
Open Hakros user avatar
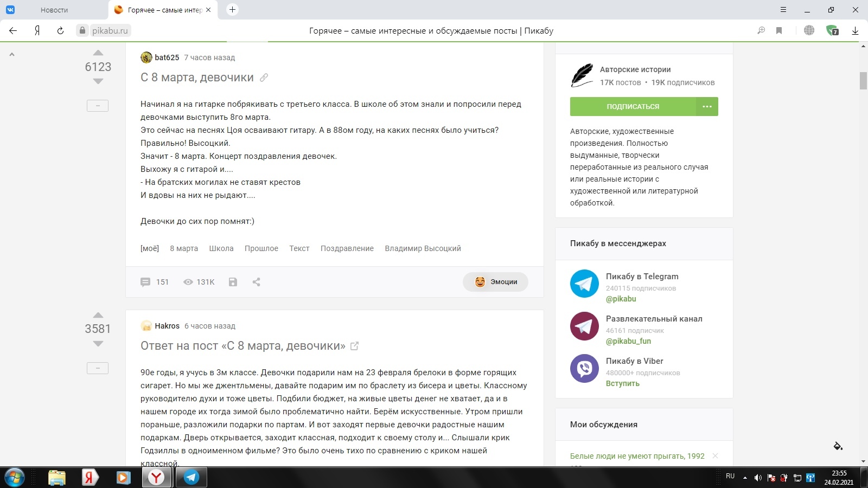146,326
